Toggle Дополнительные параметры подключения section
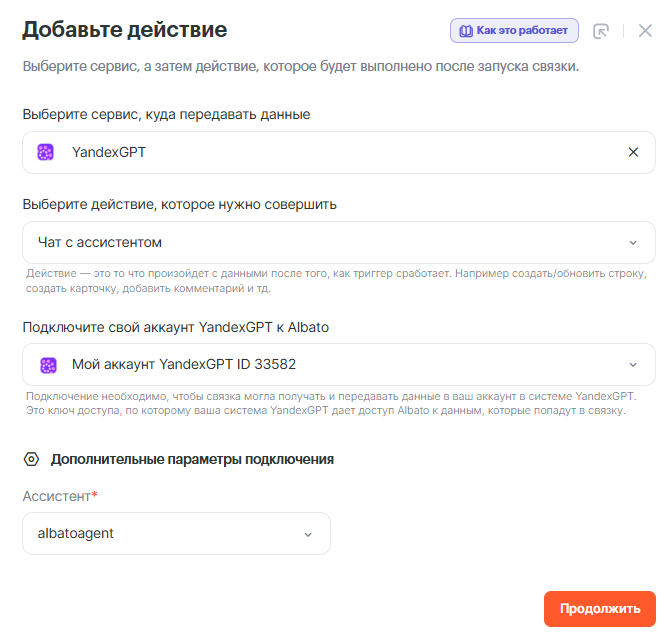 192,460
